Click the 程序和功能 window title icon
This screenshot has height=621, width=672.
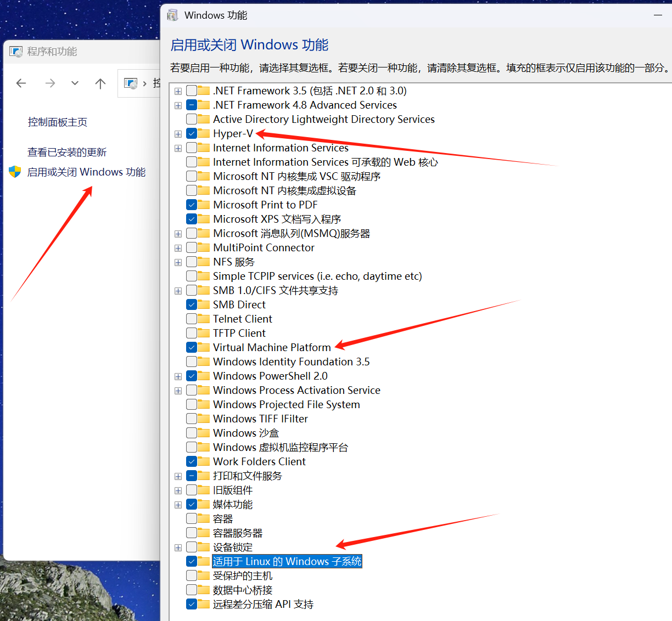tap(16, 52)
